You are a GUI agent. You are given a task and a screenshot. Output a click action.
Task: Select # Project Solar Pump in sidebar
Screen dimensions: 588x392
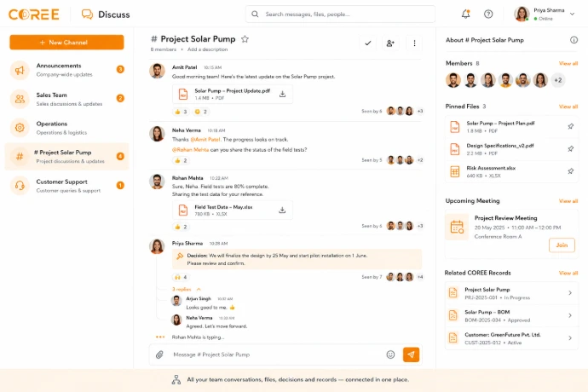(x=66, y=157)
